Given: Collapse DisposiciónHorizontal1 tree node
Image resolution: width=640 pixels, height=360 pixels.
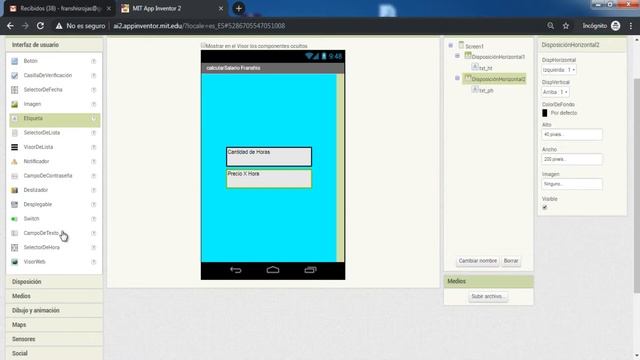Looking at the screenshot, I should [457, 56].
